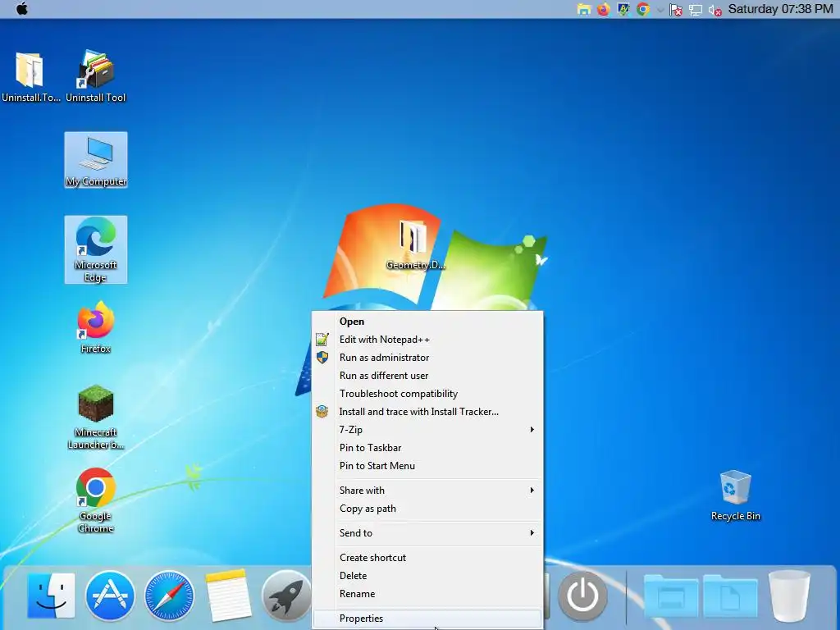Open App Store icon in dock

110,596
